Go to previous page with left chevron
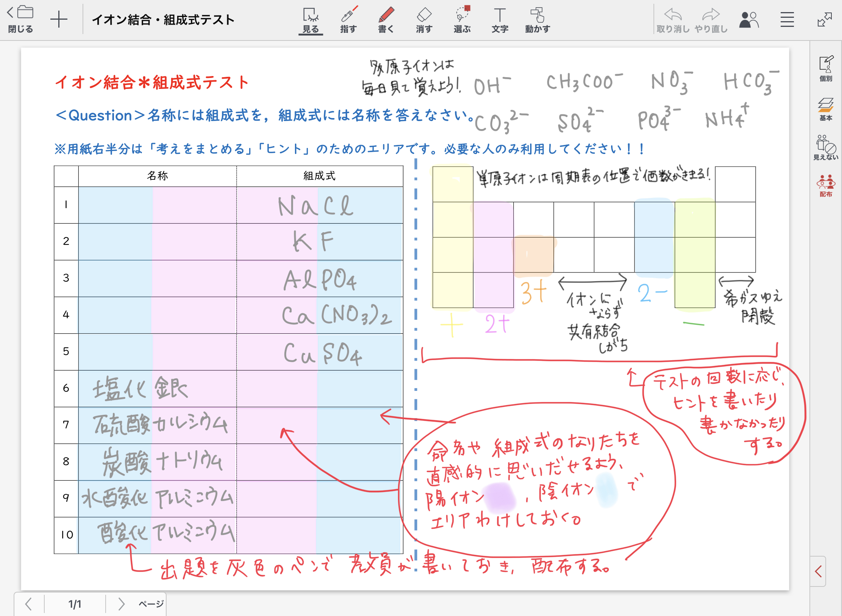842x616 pixels. [28, 604]
